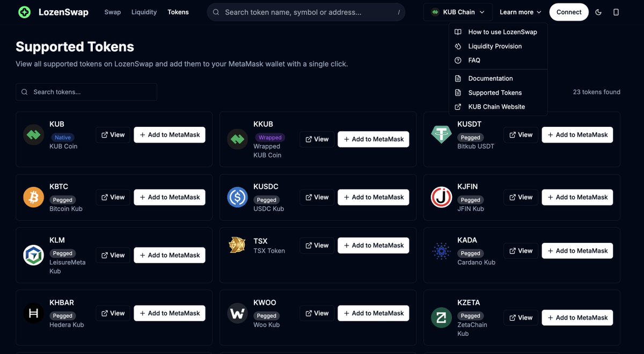Open How to use LozenSwap menu item

point(498,32)
